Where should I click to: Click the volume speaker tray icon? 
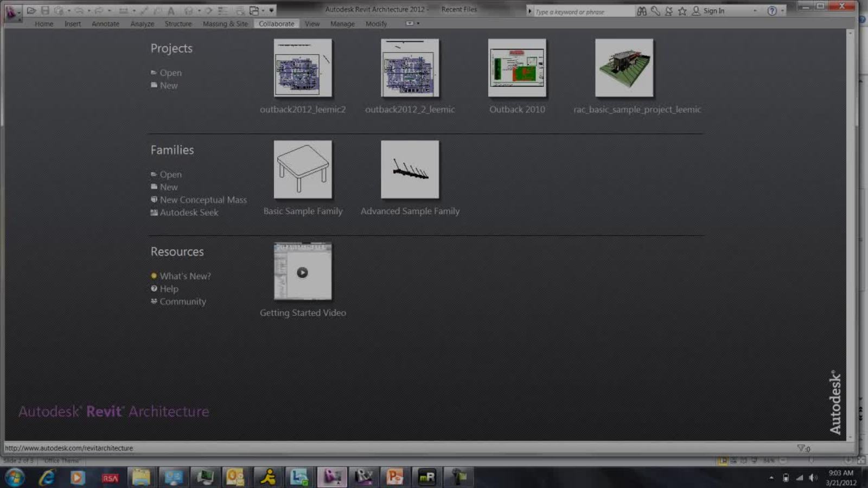[813, 478]
